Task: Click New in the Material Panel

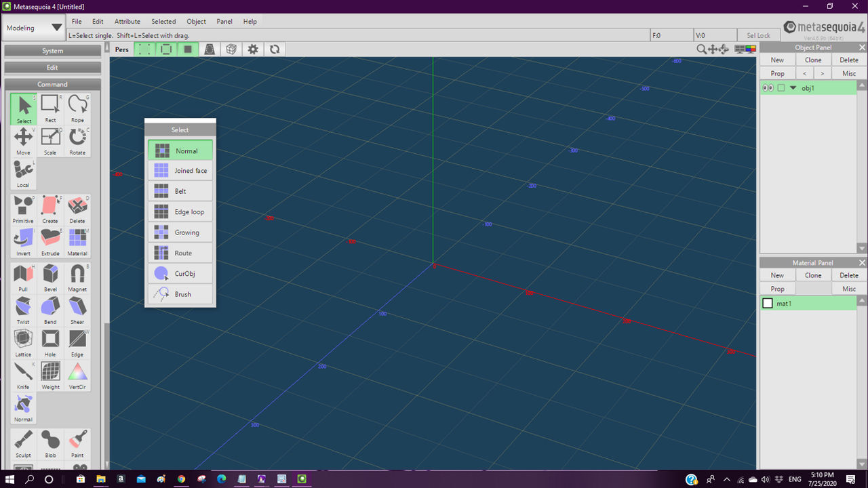Action: click(x=777, y=275)
